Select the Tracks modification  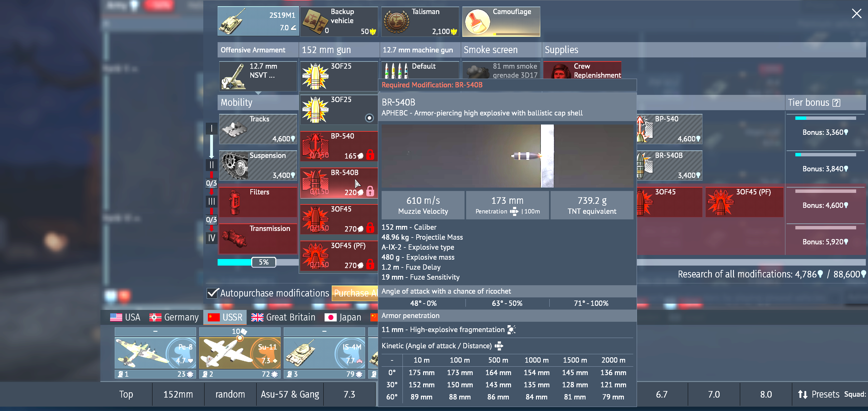(258, 129)
